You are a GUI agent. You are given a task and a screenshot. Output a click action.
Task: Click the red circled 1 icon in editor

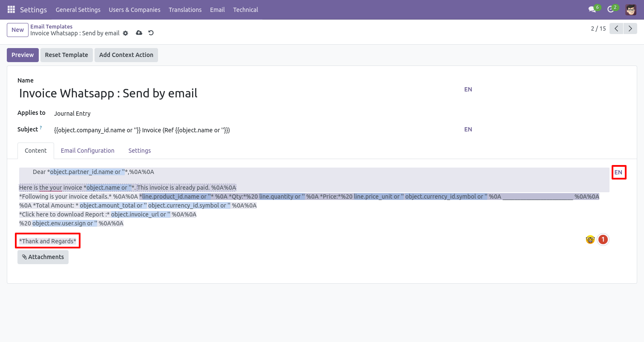pyautogui.click(x=603, y=239)
